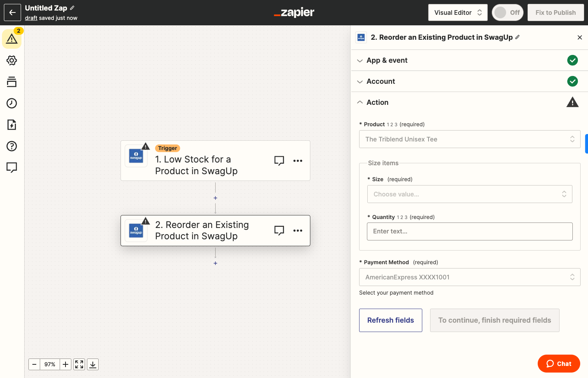Screen dimensions: 588x378
Task: Zoom out the canvas
Action: (x=34, y=364)
